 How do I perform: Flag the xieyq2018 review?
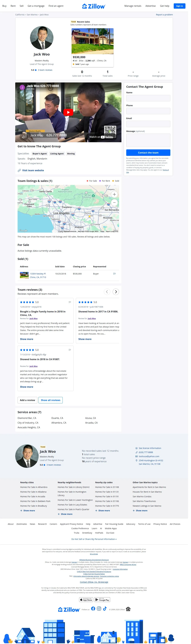click(70, 302)
